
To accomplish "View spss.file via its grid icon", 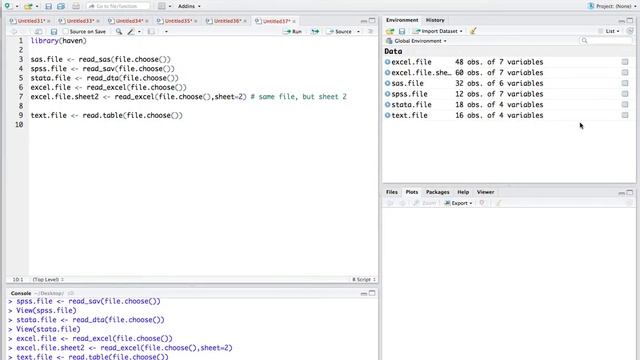I will point(625,94).
